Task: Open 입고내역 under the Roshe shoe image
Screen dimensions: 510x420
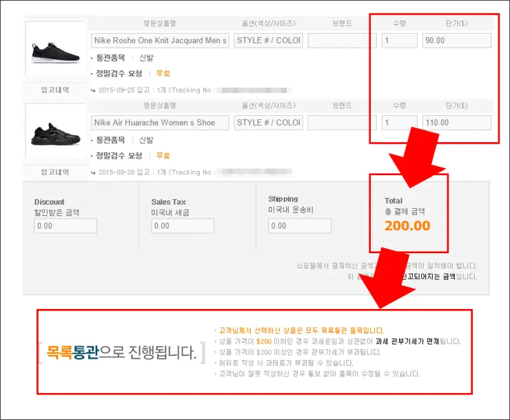Action: 54,90
